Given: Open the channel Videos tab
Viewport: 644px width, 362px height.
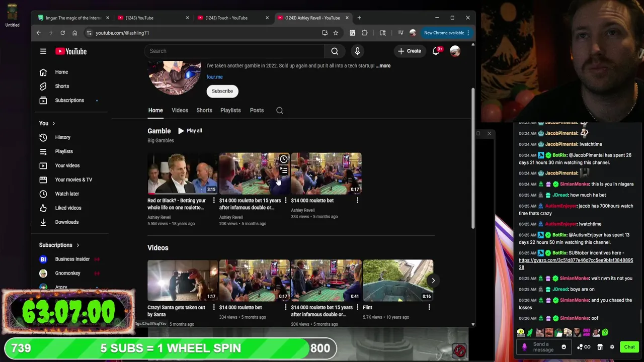Looking at the screenshot, I should [180, 110].
